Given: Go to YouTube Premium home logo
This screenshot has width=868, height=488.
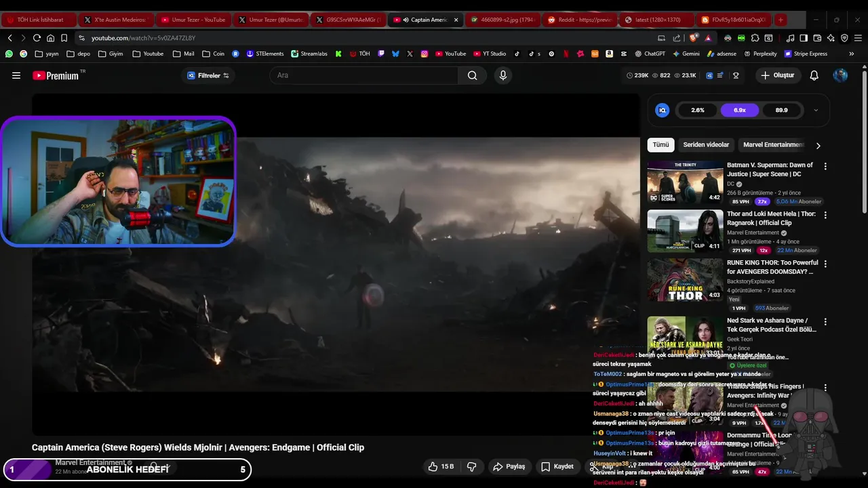Looking at the screenshot, I should 56,75.
